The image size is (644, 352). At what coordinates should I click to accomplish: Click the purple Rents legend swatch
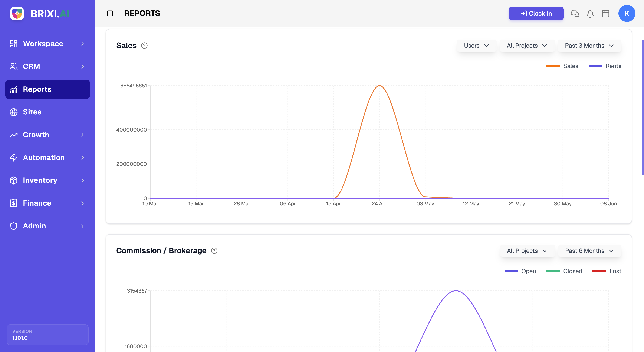click(x=595, y=66)
